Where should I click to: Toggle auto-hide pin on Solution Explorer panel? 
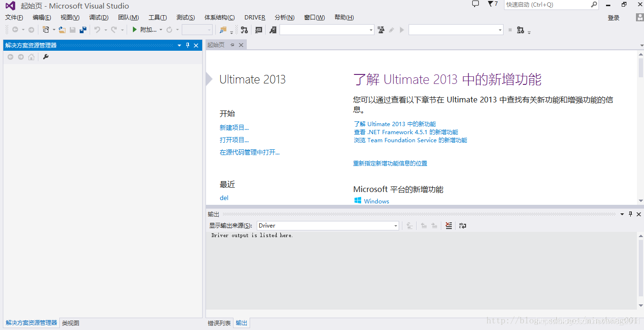[188, 46]
